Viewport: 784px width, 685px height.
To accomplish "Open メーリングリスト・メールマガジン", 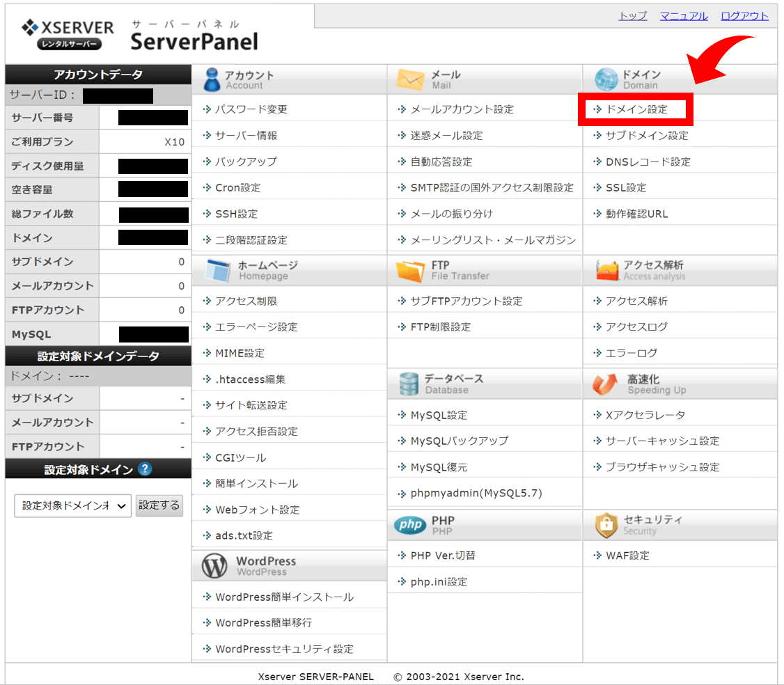I will [493, 240].
